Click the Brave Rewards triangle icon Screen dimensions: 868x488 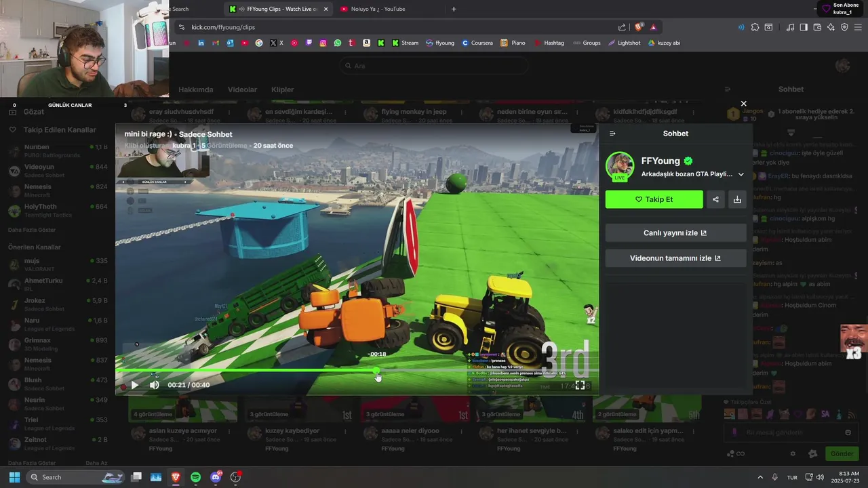(653, 27)
